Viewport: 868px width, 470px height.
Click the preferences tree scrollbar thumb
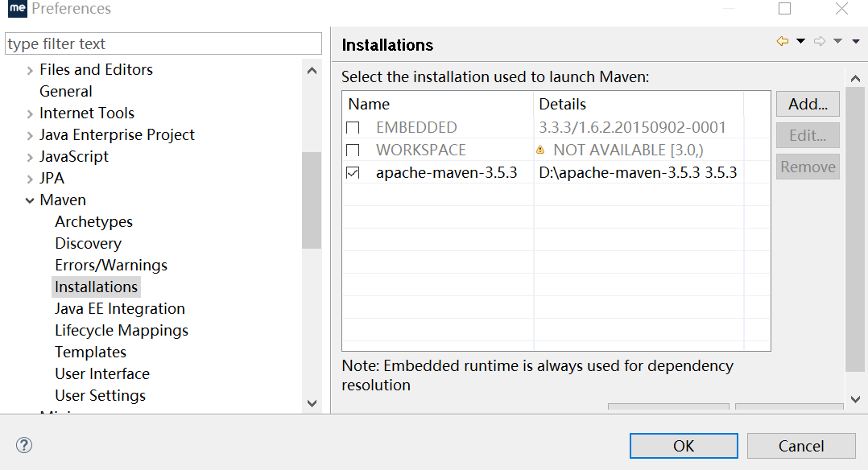pos(312,200)
